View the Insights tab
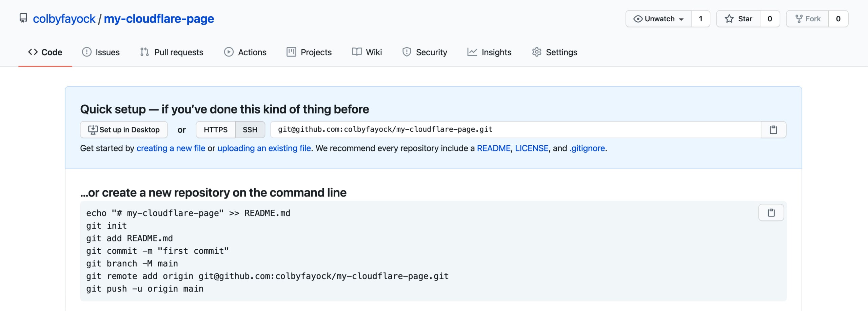 point(489,52)
